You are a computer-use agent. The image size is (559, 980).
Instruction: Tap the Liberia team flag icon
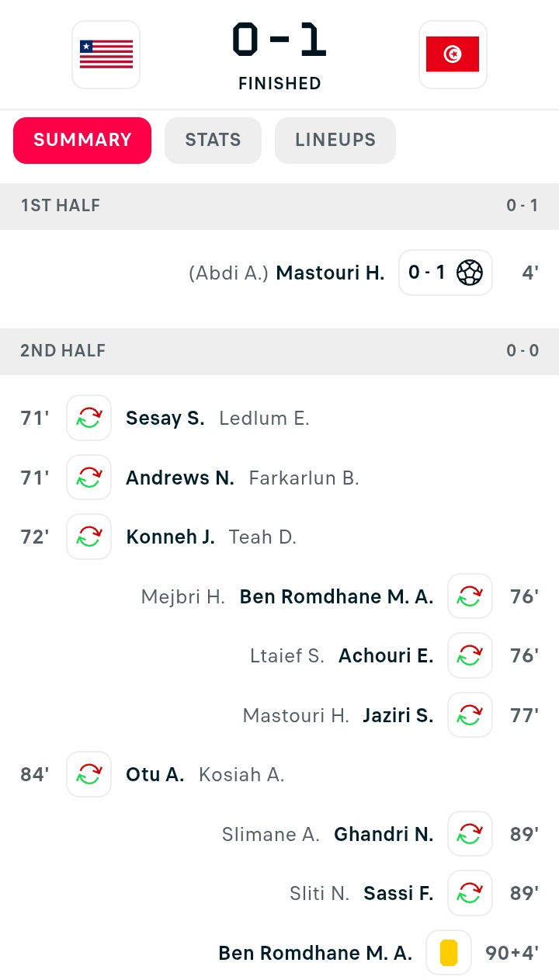tap(106, 54)
